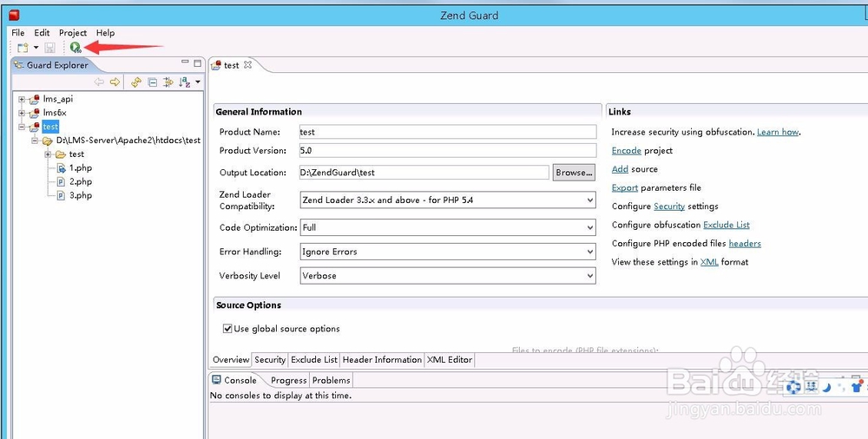Click the XML format link
Viewport: 868px width, 439px height.
pos(709,262)
